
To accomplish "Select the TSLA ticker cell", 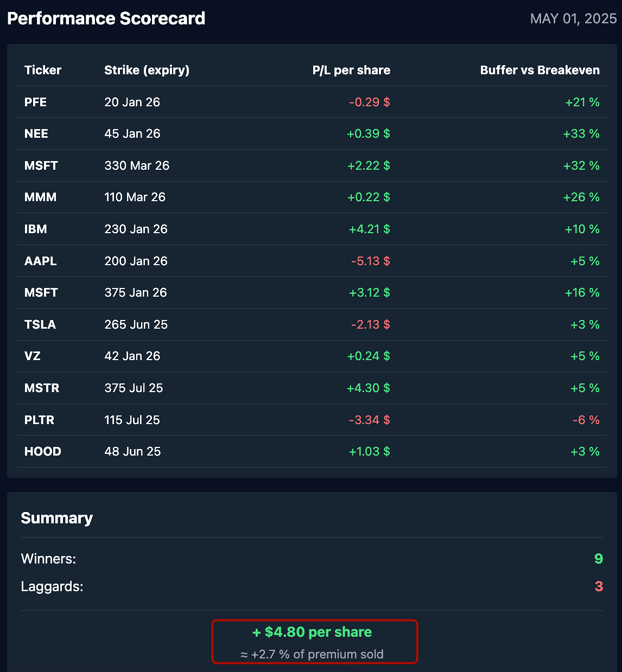I will click(x=40, y=324).
